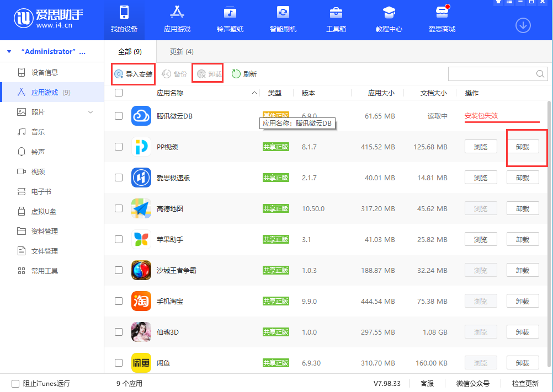Screen dimensions: 553x392
Task: Open the download manager arrow icon
Action: (523, 25)
